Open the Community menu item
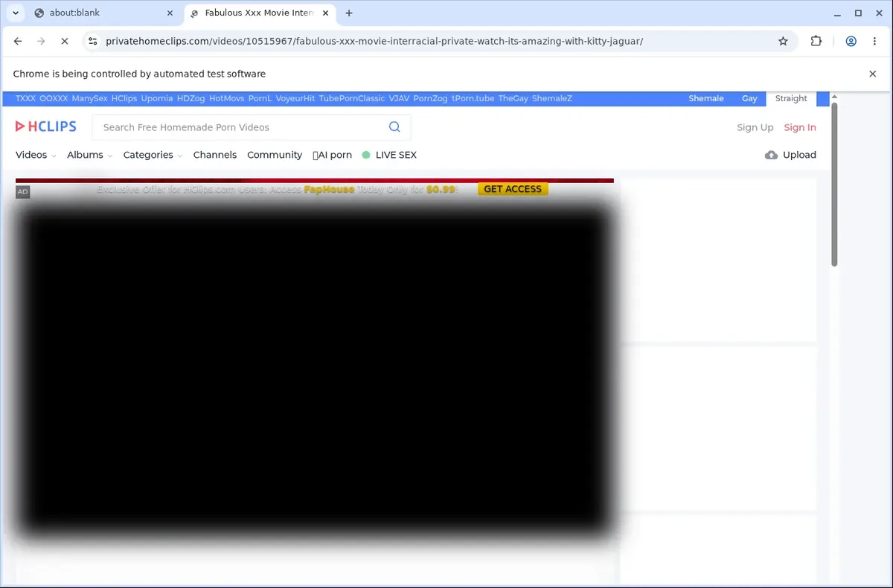This screenshot has height=588, width=893. 275,155
